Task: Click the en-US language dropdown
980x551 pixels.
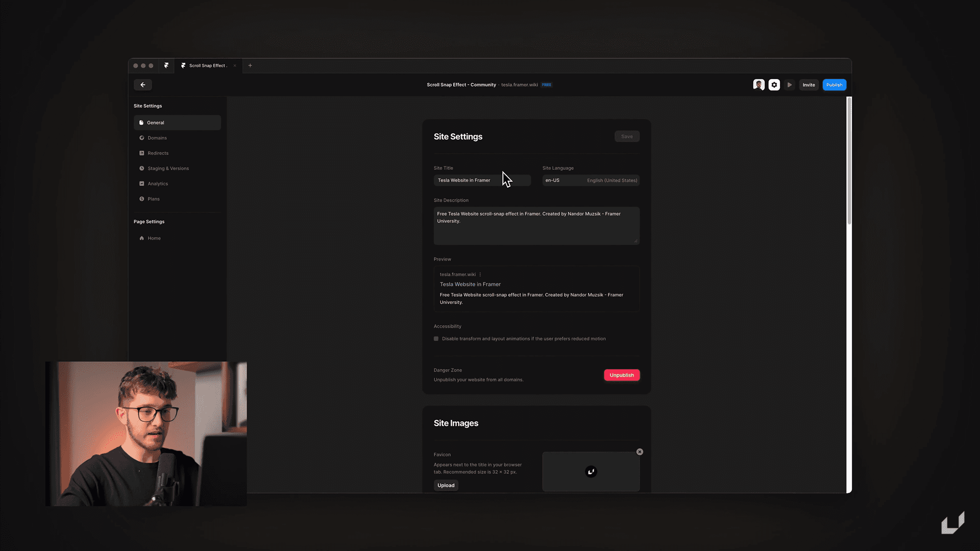Action: [591, 180]
